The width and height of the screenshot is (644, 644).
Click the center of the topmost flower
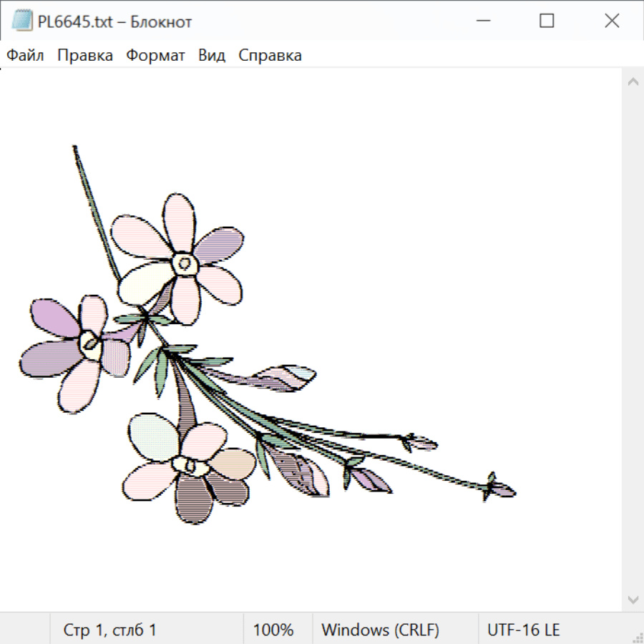tap(185, 265)
